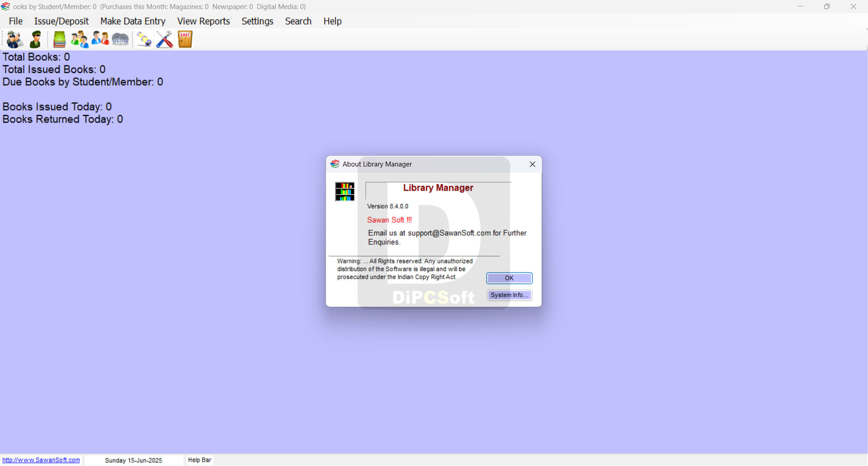
Task: Close the About Library Manager dialog
Action: point(533,164)
